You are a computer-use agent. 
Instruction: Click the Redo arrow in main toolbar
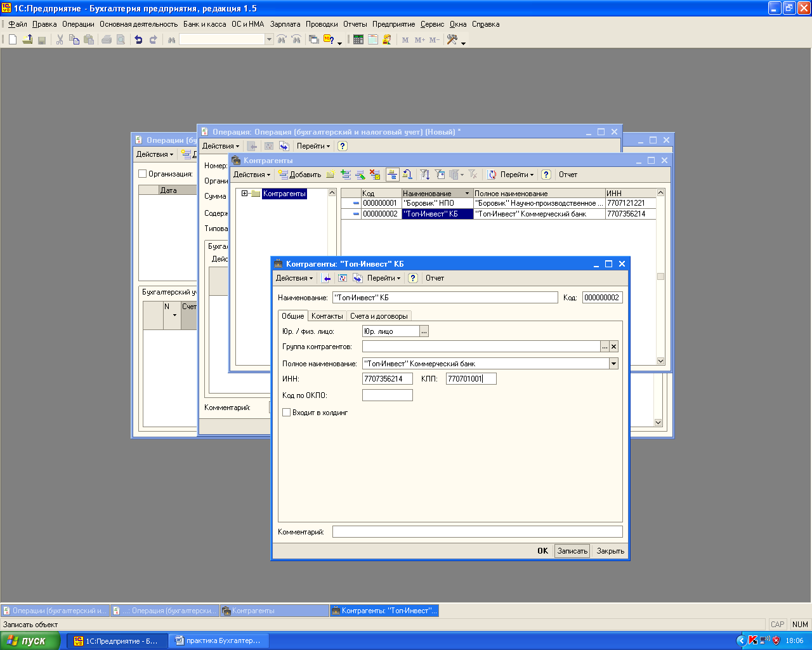153,39
